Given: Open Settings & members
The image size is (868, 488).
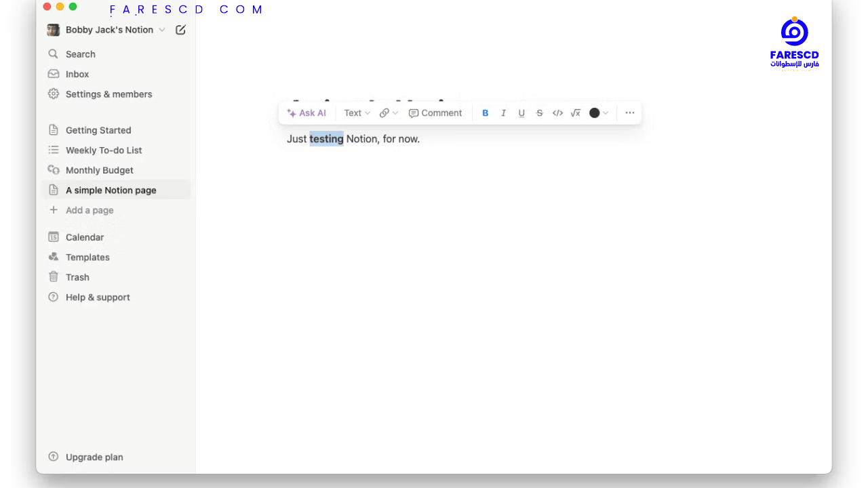Looking at the screenshot, I should pyautogui.click(x=116, y=94).
